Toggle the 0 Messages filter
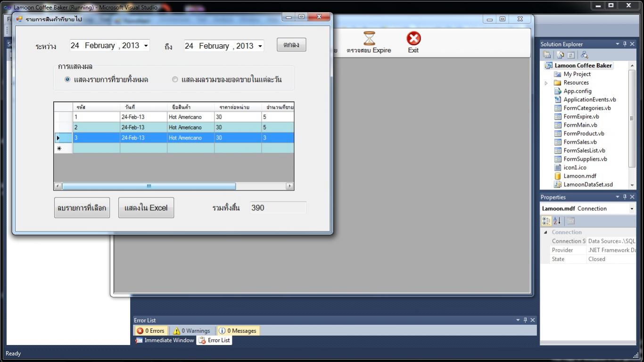644x362 pixels. pyautogui.click(x=238, y=331)
